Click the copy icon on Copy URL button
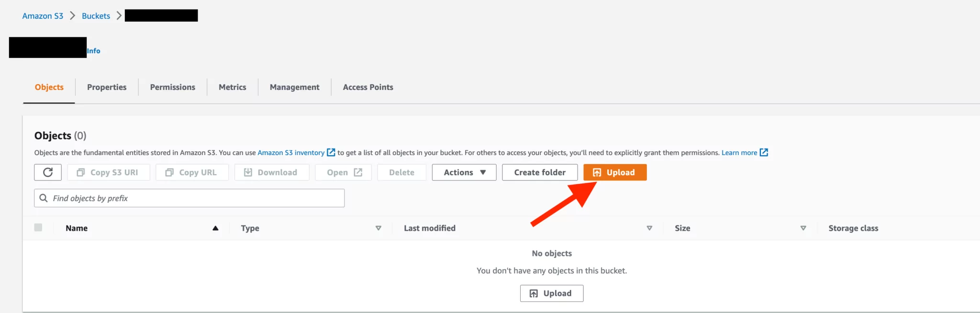This screenshot has height=313, width=980. (x=168, y=172)
